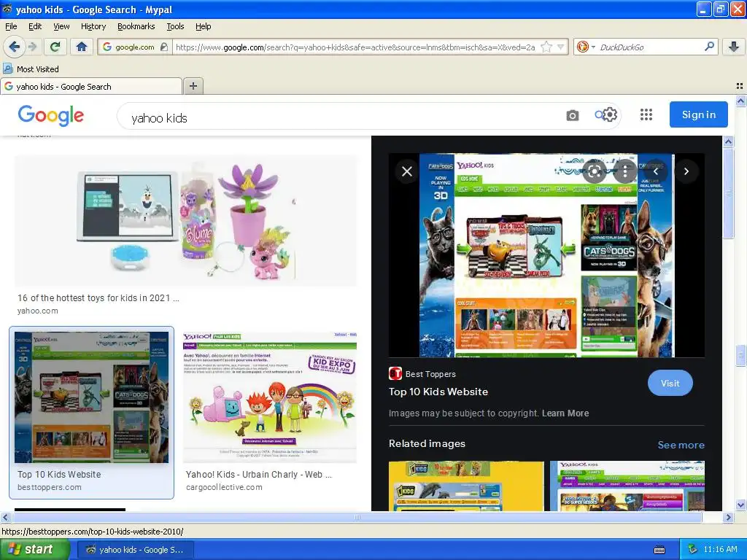Click the site identity google.com badge
Screen dimensions: 747x560
pos(135,47)
